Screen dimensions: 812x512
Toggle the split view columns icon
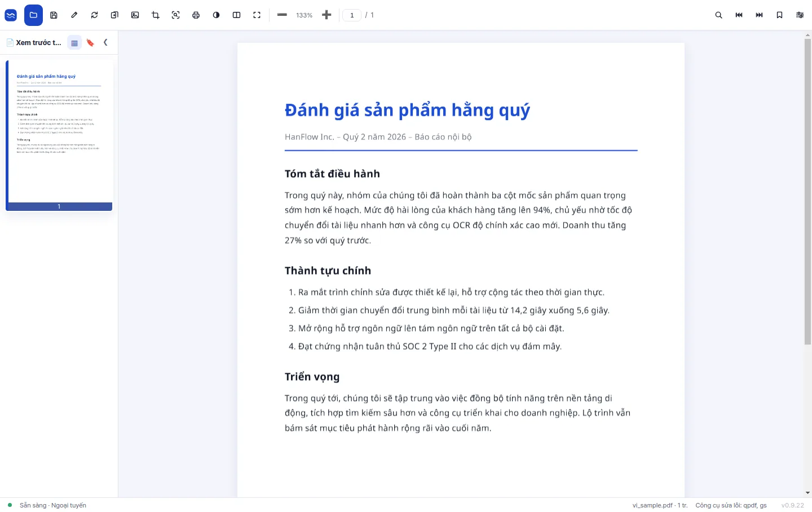tap(236, 15)
